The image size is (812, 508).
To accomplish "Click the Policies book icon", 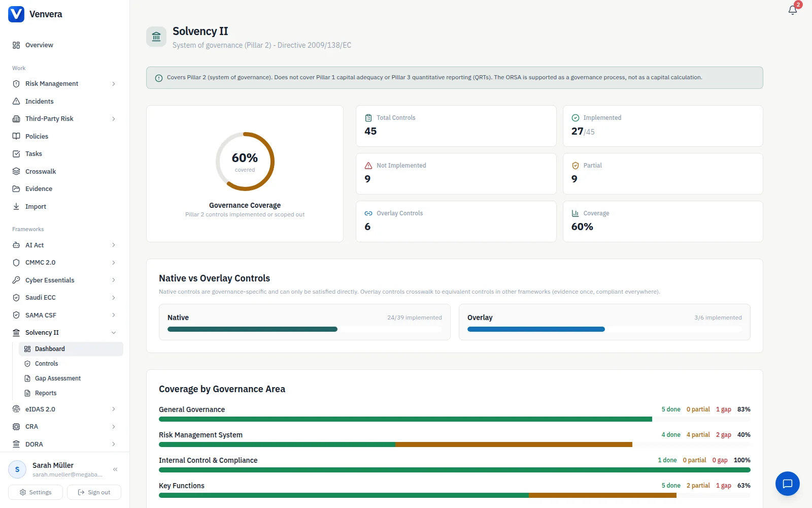I will point(16,136).
